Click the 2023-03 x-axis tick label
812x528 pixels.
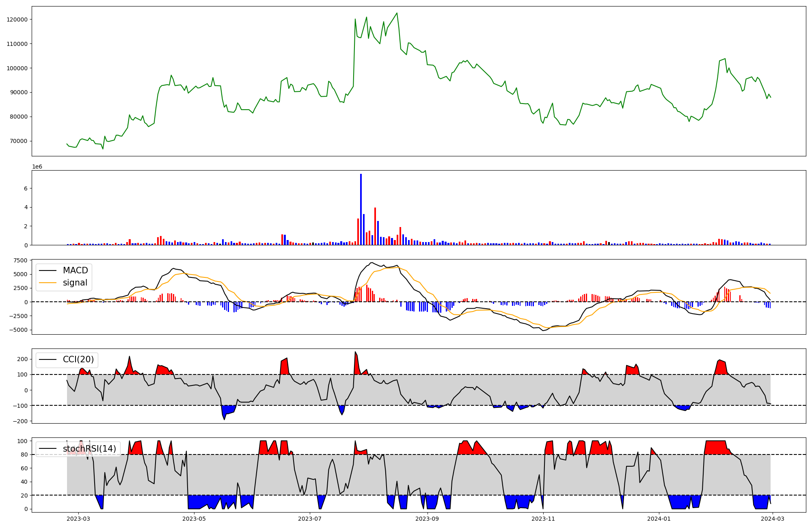tap(78, 519)
